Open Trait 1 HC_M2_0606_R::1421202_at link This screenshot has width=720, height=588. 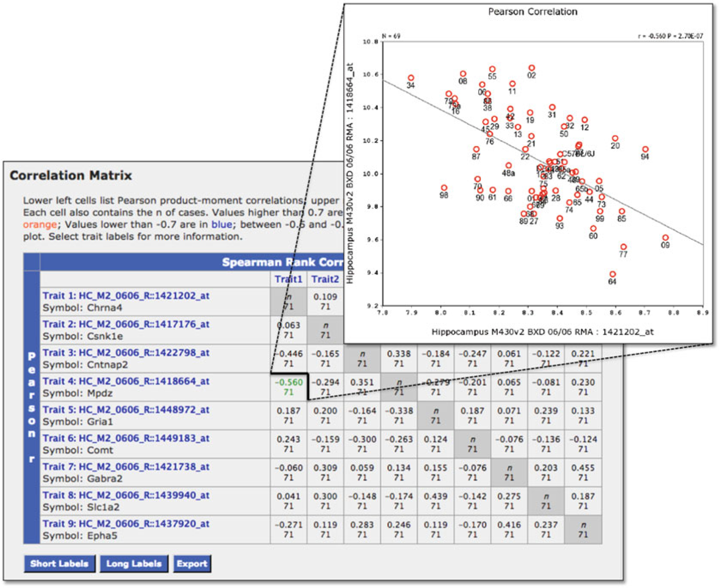(126, 296)
